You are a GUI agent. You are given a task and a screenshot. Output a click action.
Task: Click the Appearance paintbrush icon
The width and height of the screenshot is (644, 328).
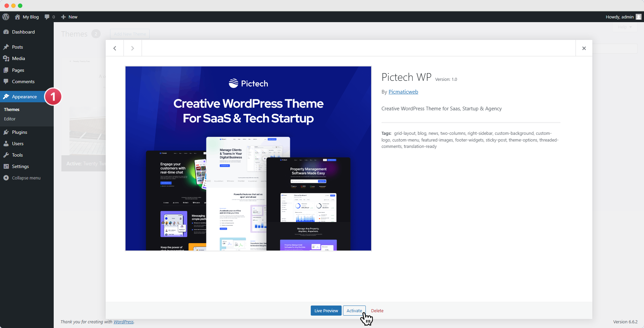click(6, 97)
